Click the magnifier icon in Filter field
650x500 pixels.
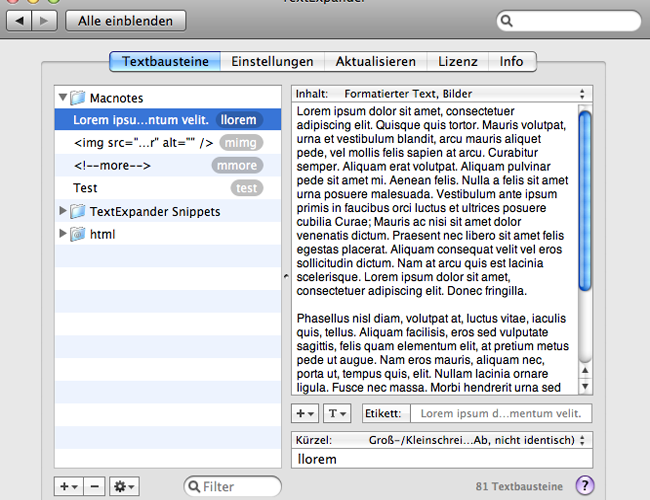coord(194,486)
